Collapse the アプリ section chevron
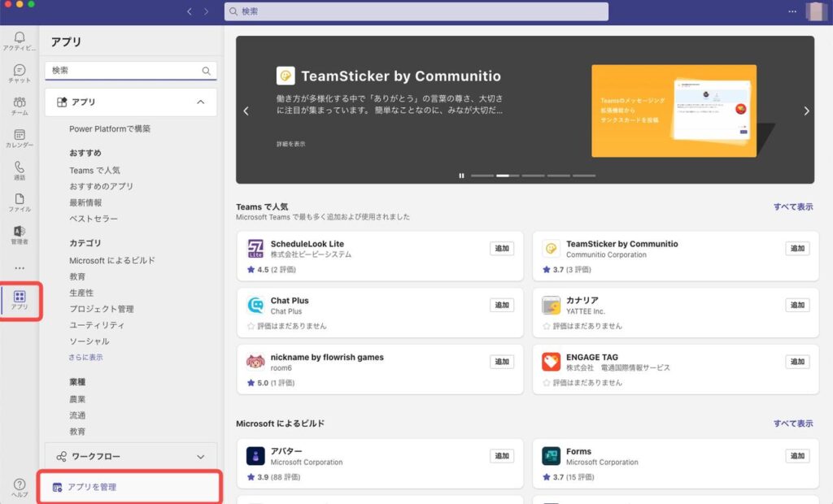The height and width of the screenshot is (504, 833). [x=201, y=102]
